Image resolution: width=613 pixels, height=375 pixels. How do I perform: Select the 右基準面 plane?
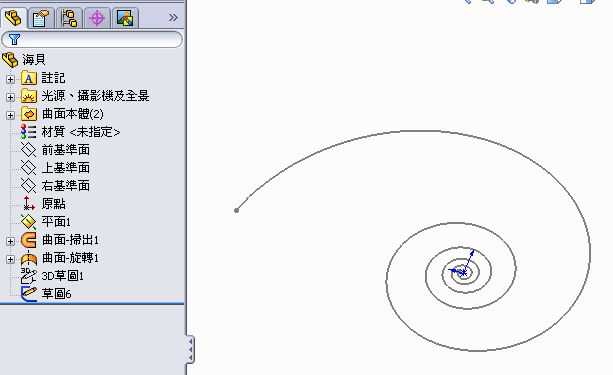point(66,186)
